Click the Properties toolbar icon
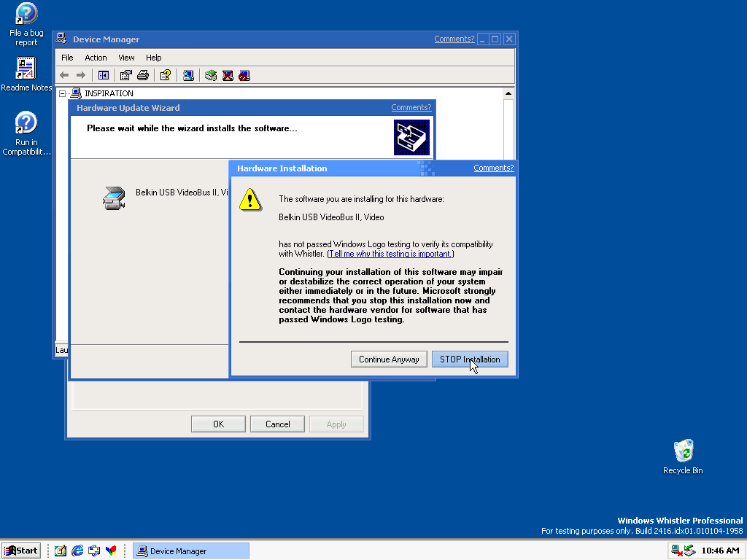The image size is (747, 560). (126, 75)
